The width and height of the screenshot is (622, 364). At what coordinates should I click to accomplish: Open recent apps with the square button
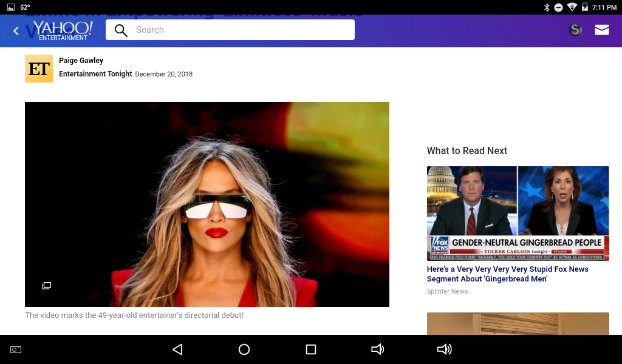(310, 349)
